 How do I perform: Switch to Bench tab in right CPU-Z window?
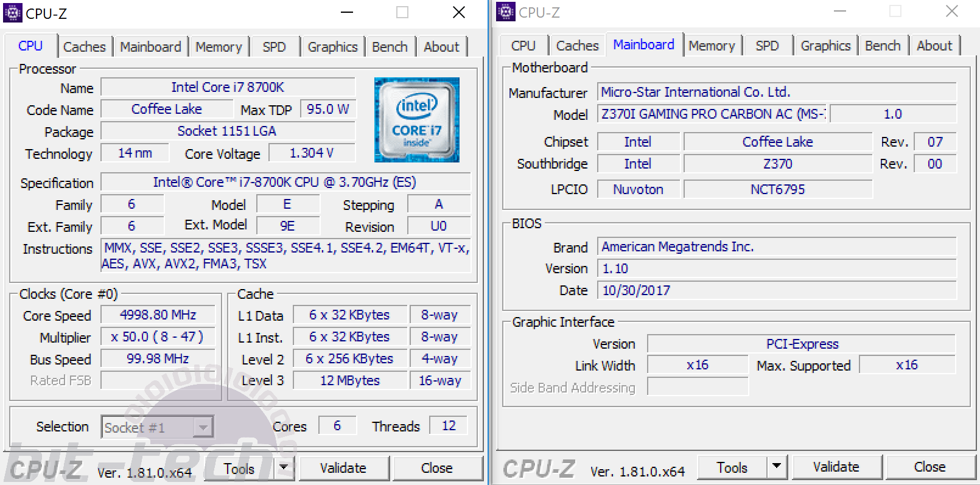[883, 46]
